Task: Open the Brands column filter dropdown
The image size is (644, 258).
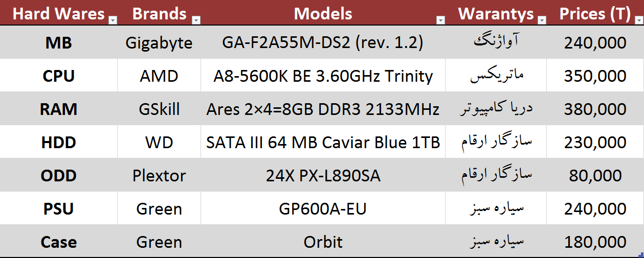Action: point(195,20)
